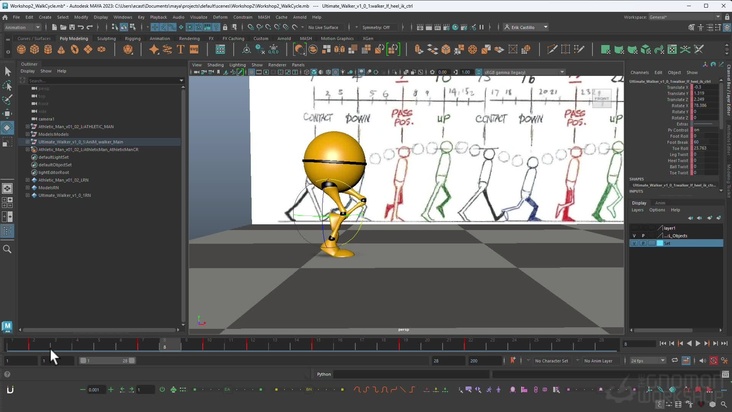The height and width of the screenshot is (412, 732).
Task: Create a polygon sphere from the shelf
Action: point(21,49)
